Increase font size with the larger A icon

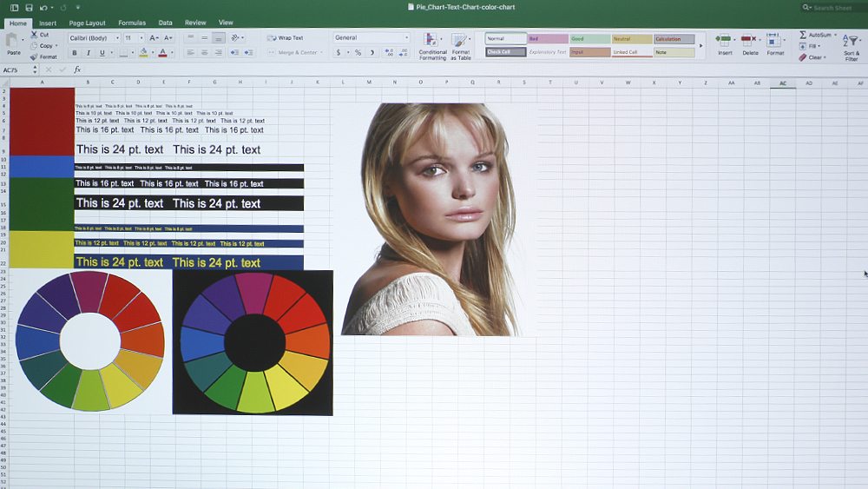coord(154,37)
